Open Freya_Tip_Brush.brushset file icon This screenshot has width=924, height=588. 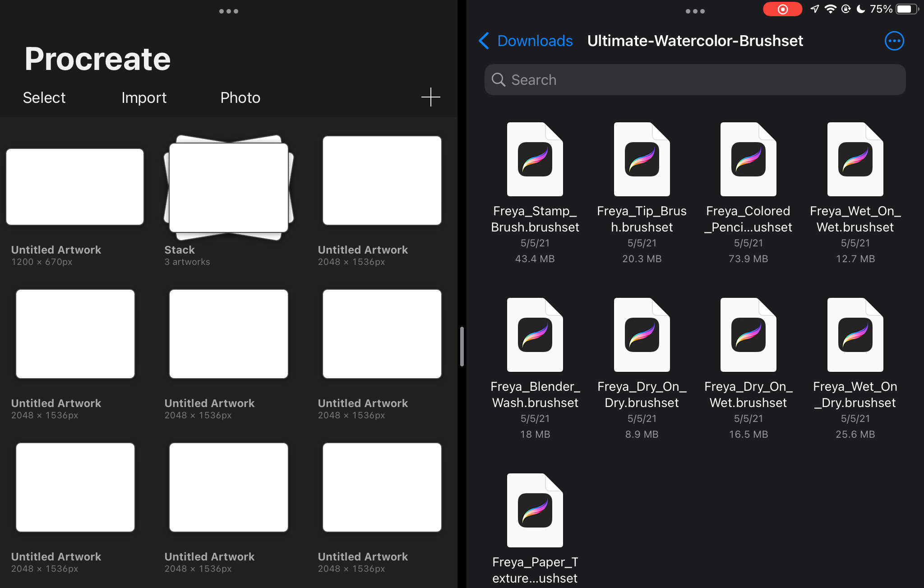coord(642,159)
